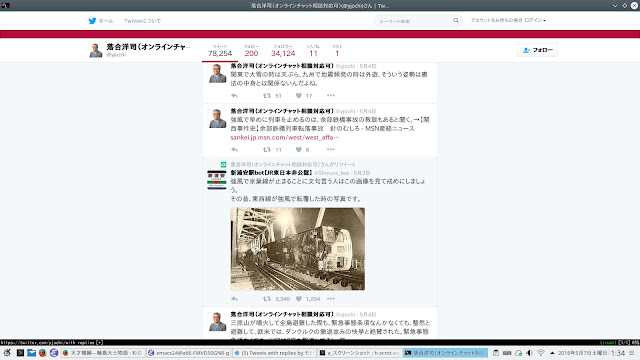This screenshot has height=360, width=640.
Task: Open more options on 関東で大雪 tweet
Action: [x=331, y=96]
